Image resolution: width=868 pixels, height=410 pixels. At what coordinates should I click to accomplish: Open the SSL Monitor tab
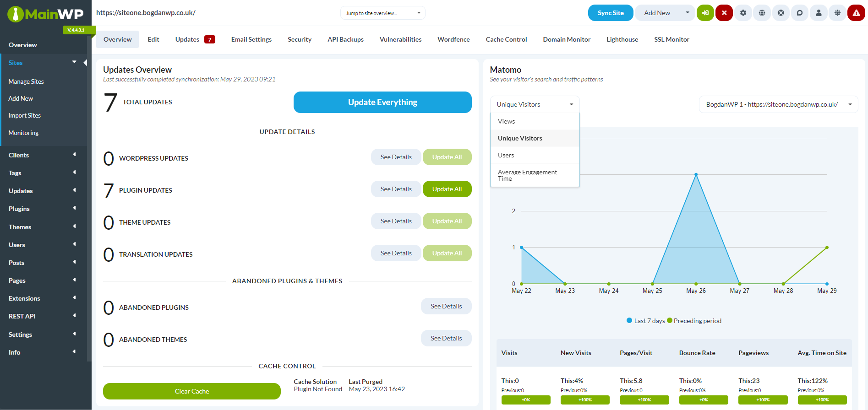[672, 39]
